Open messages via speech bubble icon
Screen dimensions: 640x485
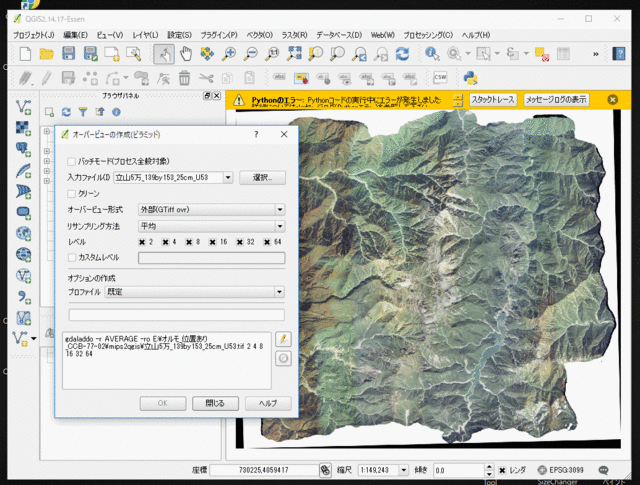click(603, 470)
